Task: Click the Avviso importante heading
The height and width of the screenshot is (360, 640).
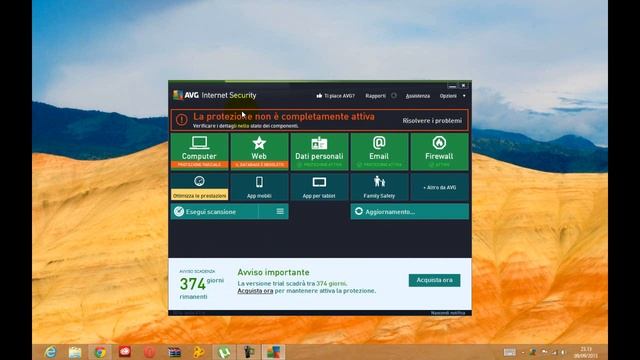Action: point(273,272)
